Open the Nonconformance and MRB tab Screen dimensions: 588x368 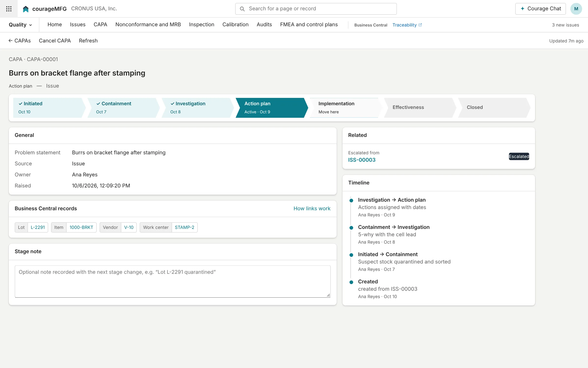[x=148, y=25]
